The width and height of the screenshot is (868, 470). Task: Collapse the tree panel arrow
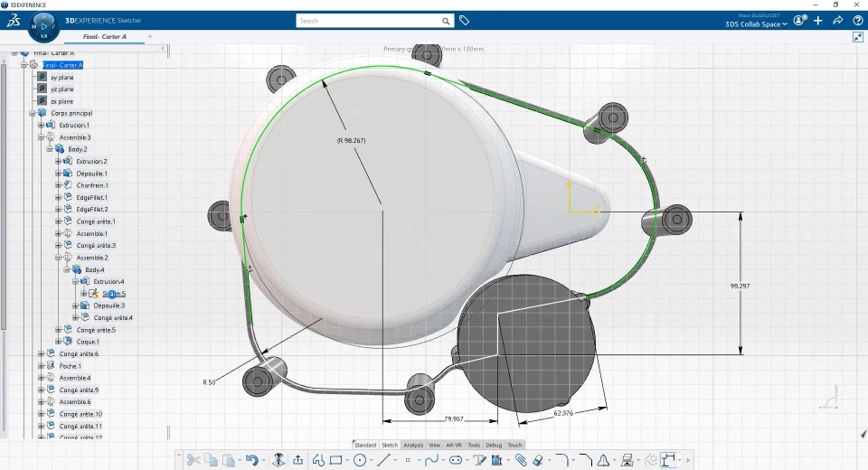163,49
